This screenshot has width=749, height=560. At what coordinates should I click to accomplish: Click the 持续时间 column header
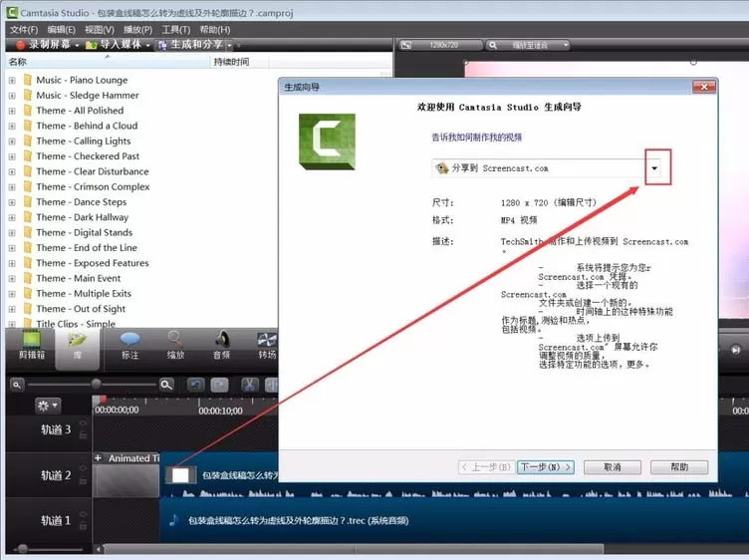[x=239, y=62]
